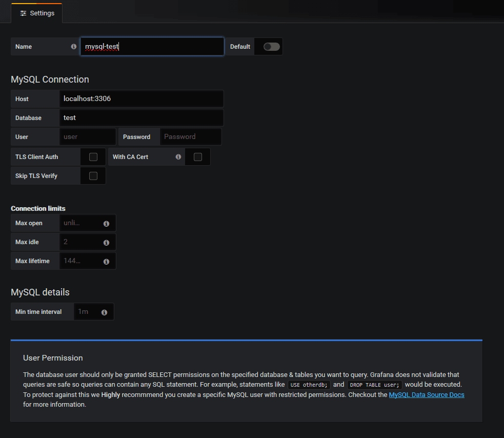Check the Skip TLS Verify checkbox
Screen dimensions: 504x438
pos(93,176)
